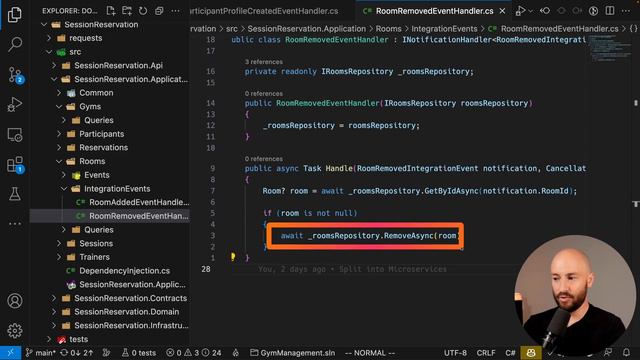The width and height of the screenshot is (640, 360).
Task: Click Rooms in the breadcrumb path
Action: click(389, 29)
